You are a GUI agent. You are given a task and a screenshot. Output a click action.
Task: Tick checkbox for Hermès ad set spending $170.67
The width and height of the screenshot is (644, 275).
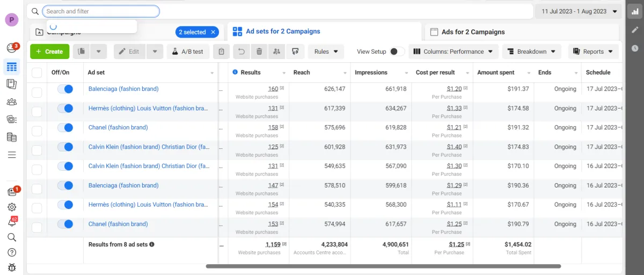coord(37,208)
